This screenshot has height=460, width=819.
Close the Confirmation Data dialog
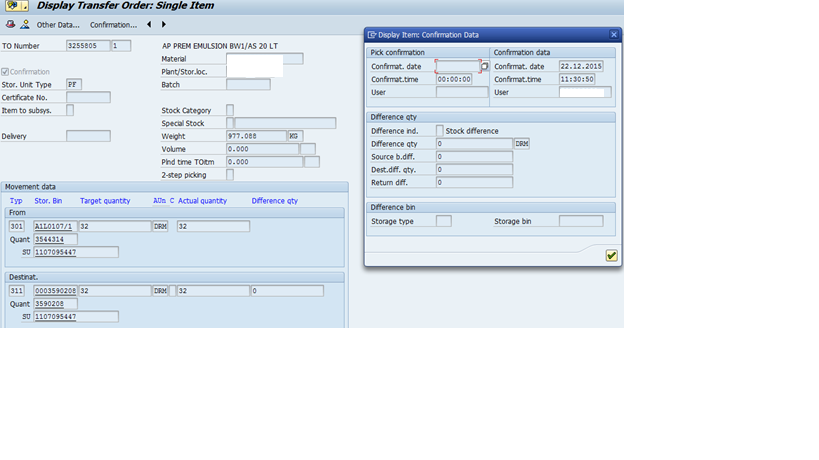612,35
